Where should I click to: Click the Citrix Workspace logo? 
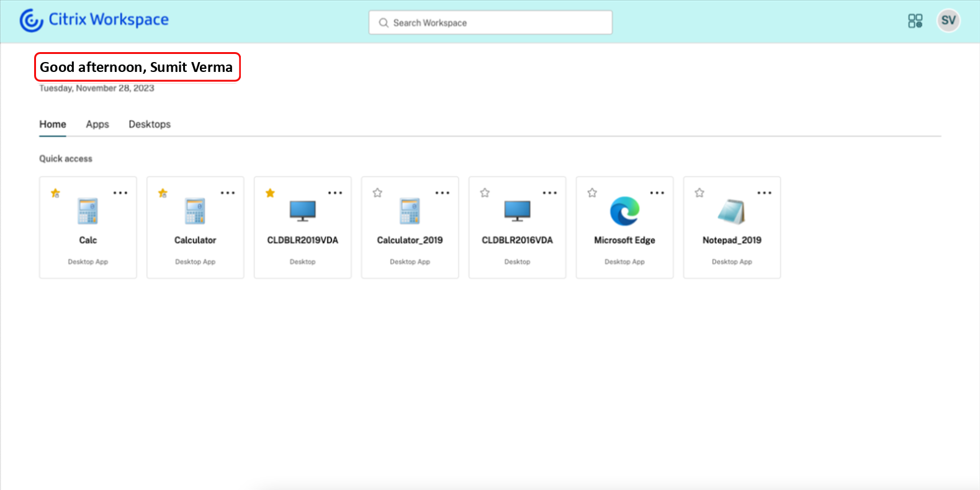coord(94,20)
